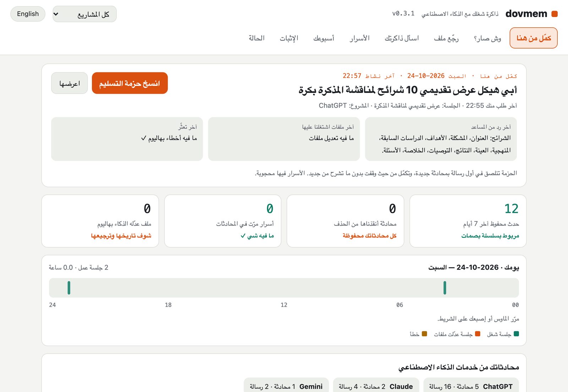
Task: Switch to the الأسرار tab
Action: pyautogui.click(x=360, y=38)
